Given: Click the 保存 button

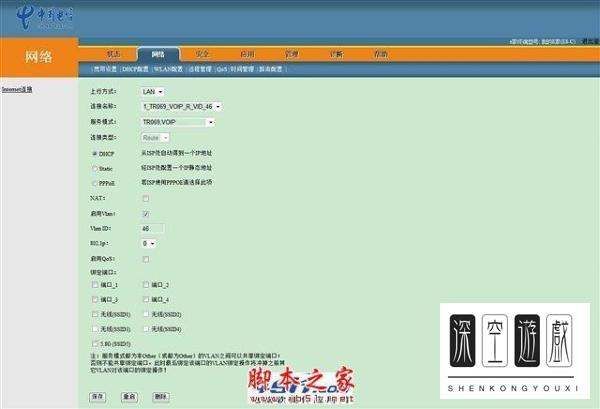Looking at the screenshot, I should [98, 396].
